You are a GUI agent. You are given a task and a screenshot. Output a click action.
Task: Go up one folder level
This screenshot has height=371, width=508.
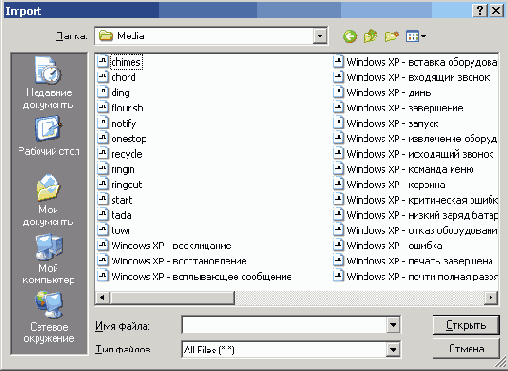click(x=371, y=36)
